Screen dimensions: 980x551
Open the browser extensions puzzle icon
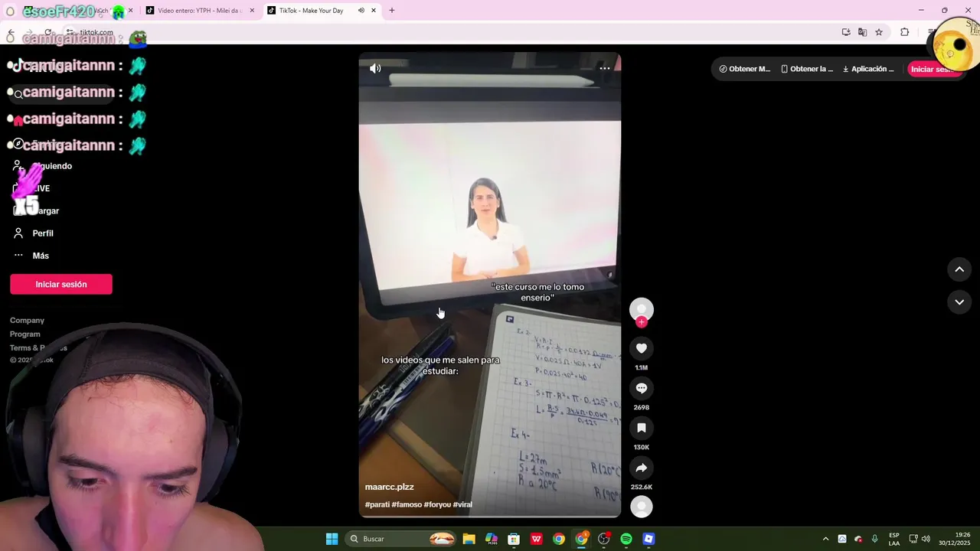(905, 32)
